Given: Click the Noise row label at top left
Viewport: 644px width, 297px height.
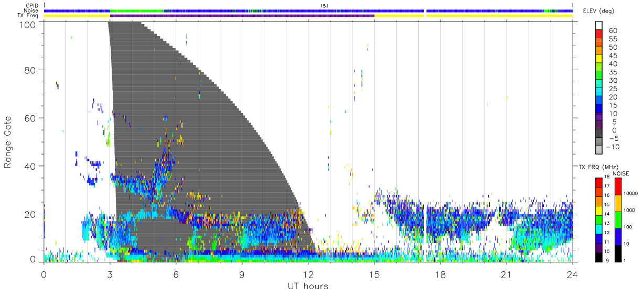Looking at the screenshot, I should point(32,10).
